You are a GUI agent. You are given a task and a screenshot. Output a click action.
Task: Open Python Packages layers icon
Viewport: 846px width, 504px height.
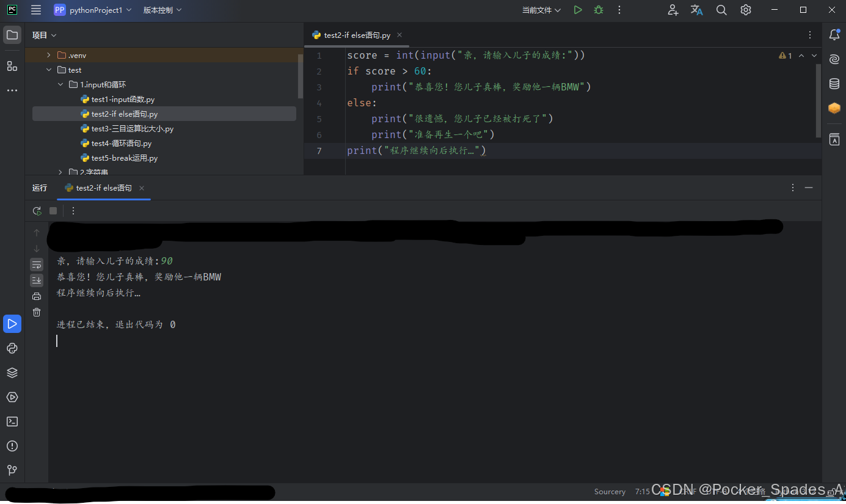[x=12, y=373]
